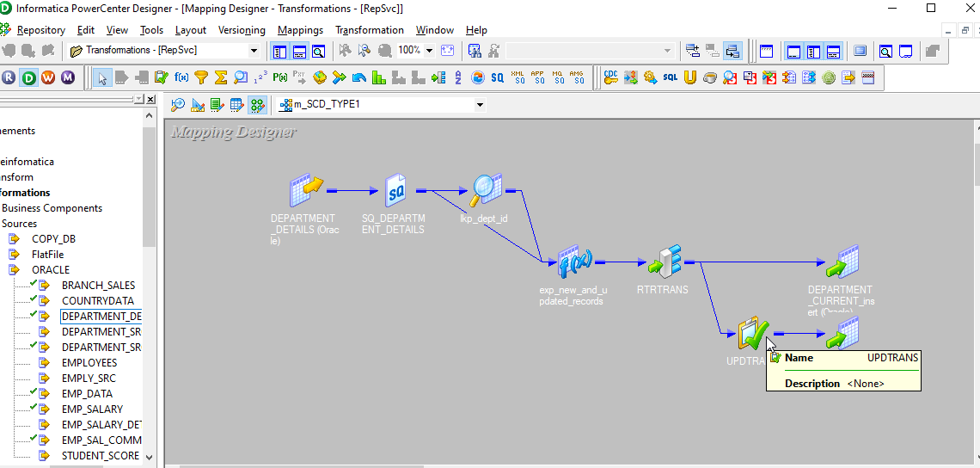Toggle the Repository Manager R button
The height and width of the screenshot is (468, 980).
click(x=9, y=77)
